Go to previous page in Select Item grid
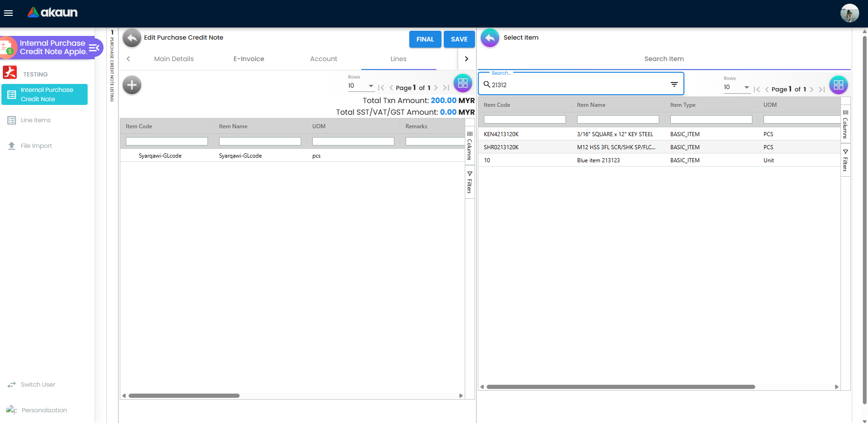 767,89
